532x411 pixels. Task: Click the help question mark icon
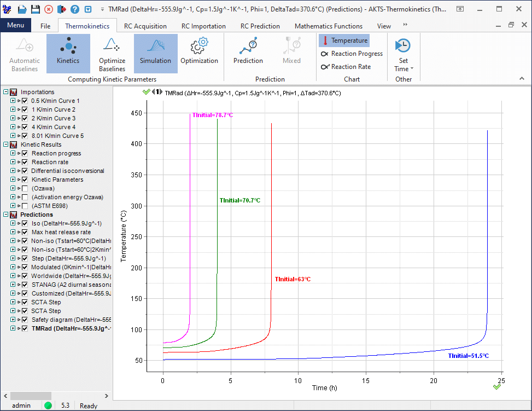75,9
